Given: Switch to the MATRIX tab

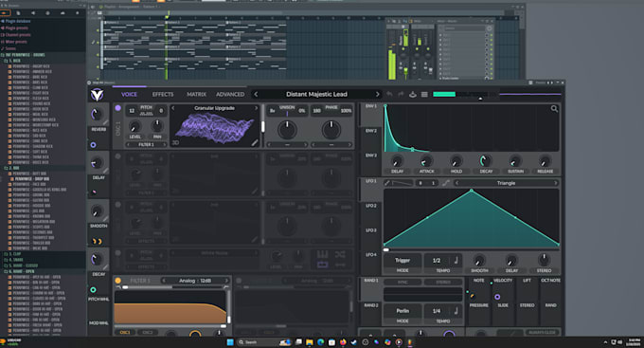Looking at the screenshot, I should tap(196, 94).
